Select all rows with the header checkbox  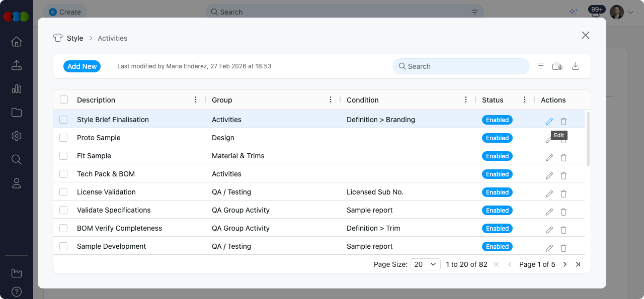(64, 99)
